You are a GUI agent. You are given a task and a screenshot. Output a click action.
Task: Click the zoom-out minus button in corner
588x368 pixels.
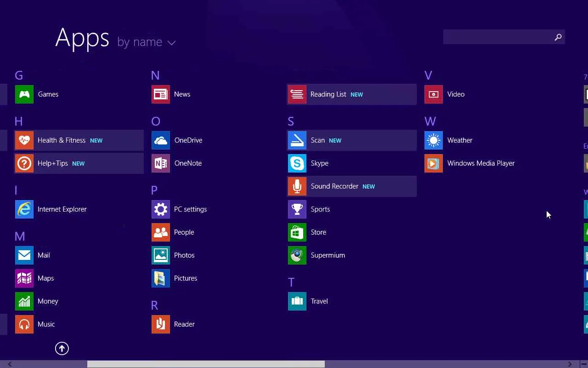tap(583, 364)
